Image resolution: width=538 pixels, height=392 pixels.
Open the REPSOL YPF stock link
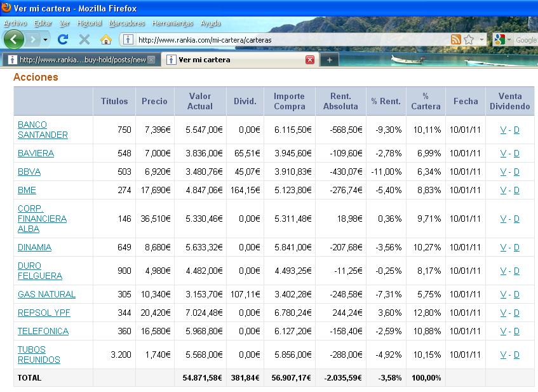click(x=44, y=313)
